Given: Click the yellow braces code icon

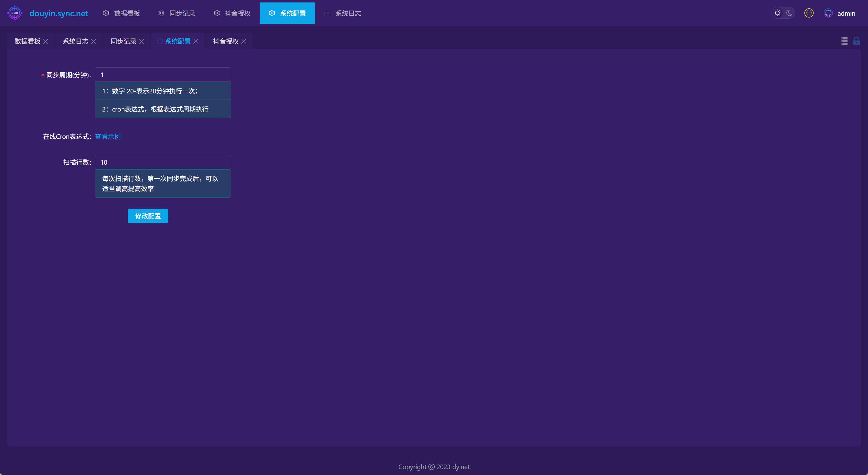Looking at the screenshot, I should 809,13.
